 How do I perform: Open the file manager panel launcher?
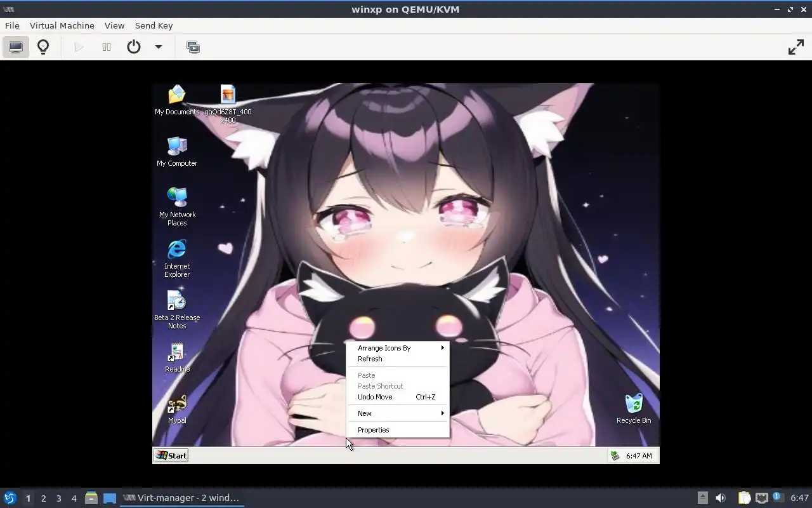click(91, 498)
